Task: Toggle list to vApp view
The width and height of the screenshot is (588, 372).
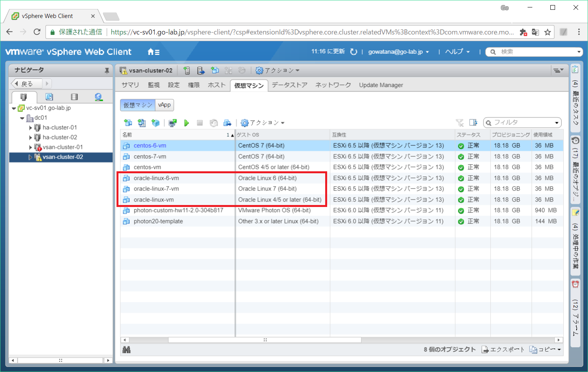Action: click(x=164, y=105)
